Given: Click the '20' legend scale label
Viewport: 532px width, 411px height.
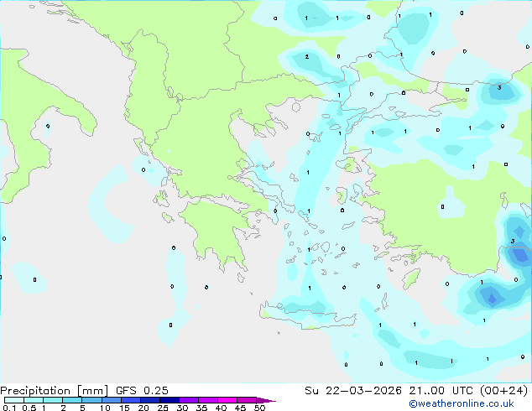Looking at the screenshot, I should (143, 408).
